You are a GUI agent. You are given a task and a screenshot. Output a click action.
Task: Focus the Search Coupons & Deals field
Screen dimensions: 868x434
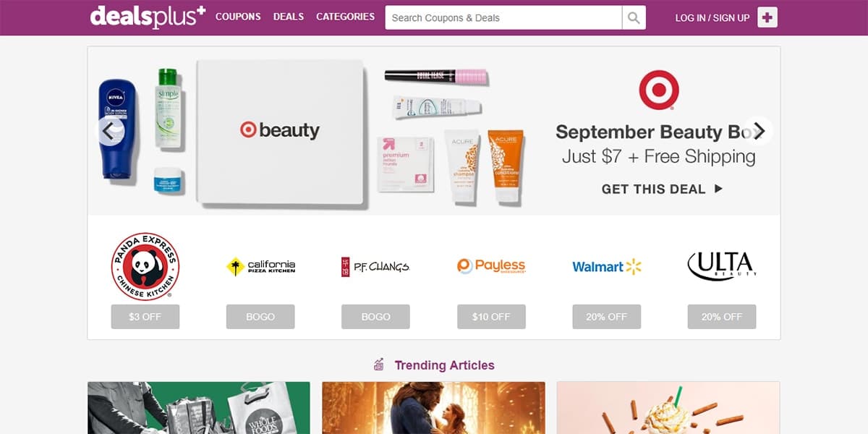pyautogui.click(x=503, y=18)
